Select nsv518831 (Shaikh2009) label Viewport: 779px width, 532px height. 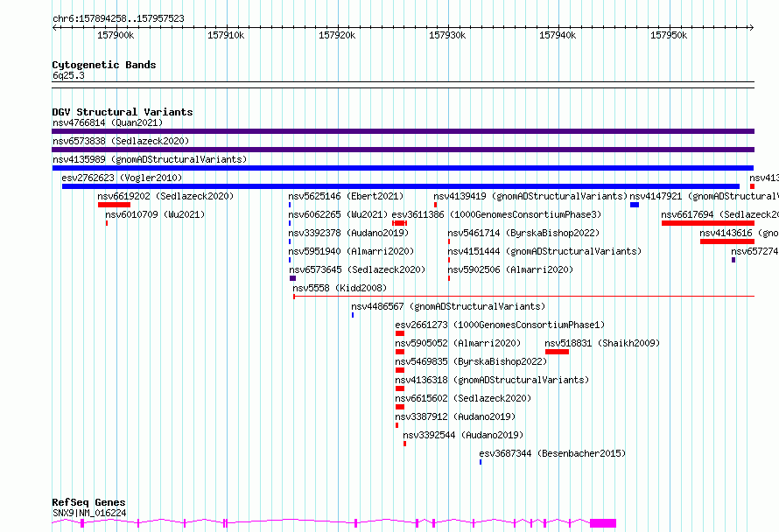click(x=602, y=343)
